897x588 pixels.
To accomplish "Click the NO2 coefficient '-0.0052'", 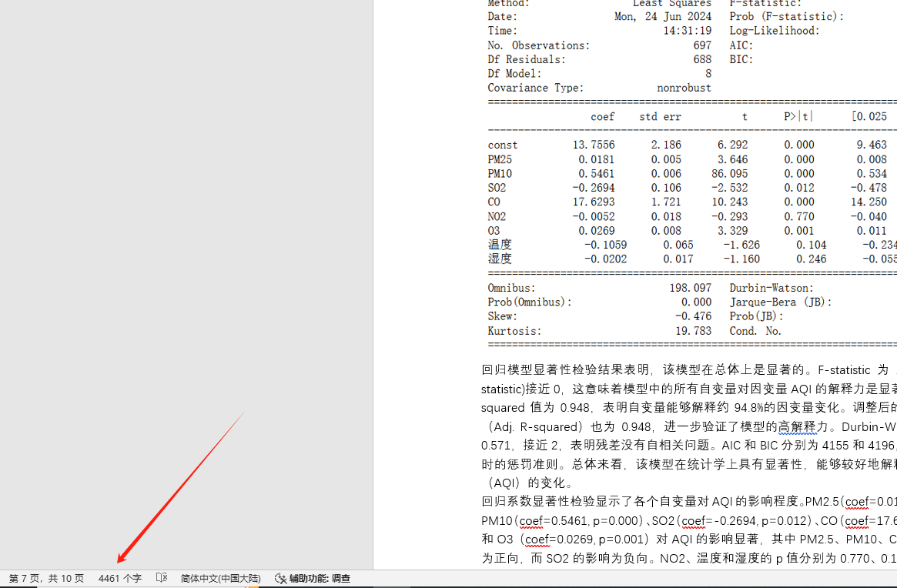I will [594, 217].
